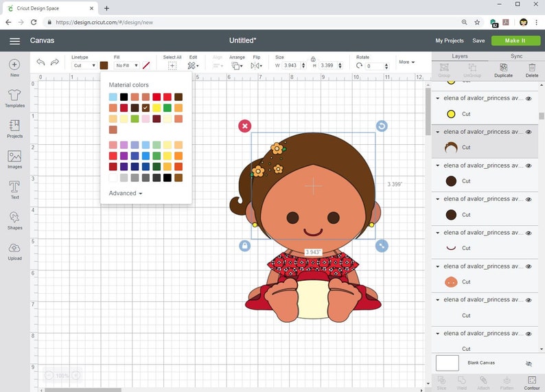Open My Projects
Image resolution: width=545 pixels, height=392 pixels.
pos(450,41)
